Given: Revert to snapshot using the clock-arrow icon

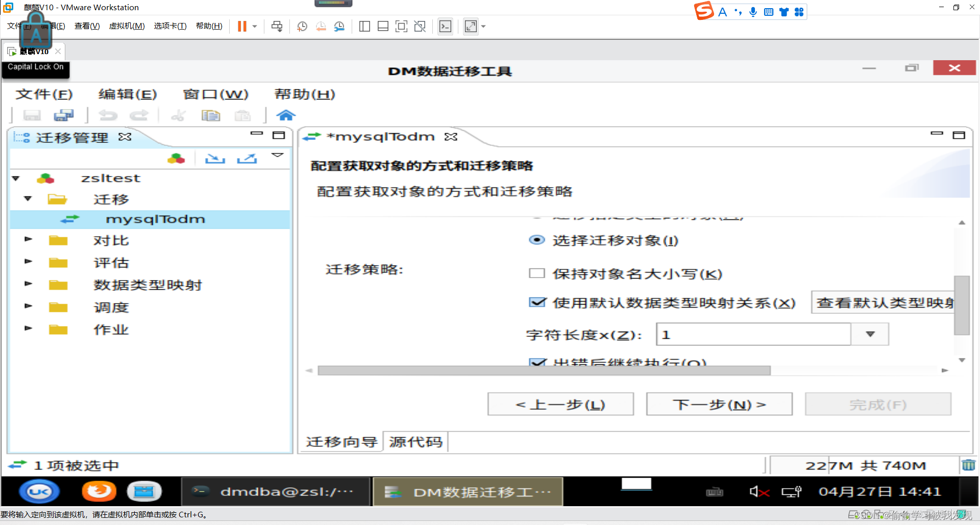Looking at the screenshot, I should coord(321,27).
